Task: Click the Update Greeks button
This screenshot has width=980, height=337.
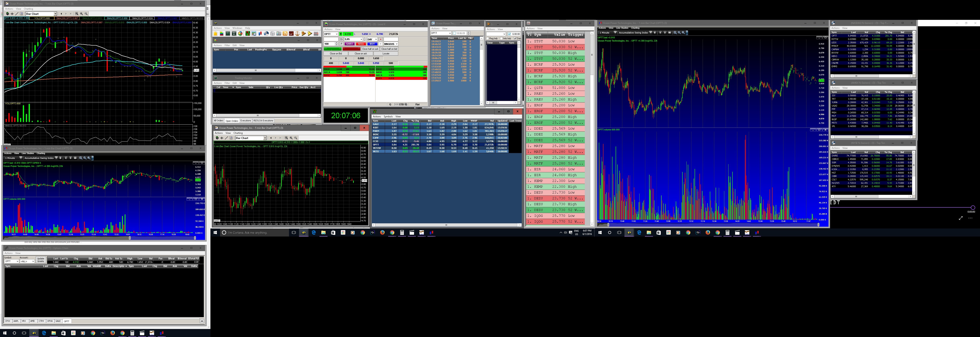Action: click(41, 260)
